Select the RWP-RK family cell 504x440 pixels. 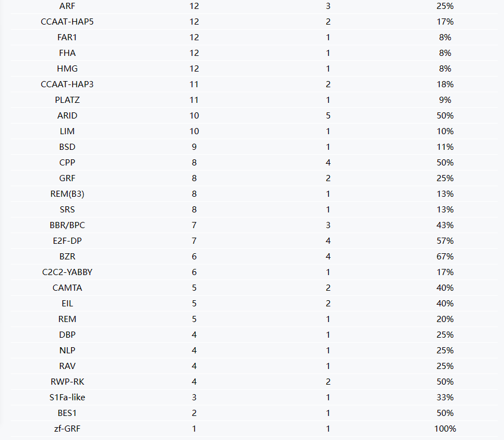(x=67, y=382)
